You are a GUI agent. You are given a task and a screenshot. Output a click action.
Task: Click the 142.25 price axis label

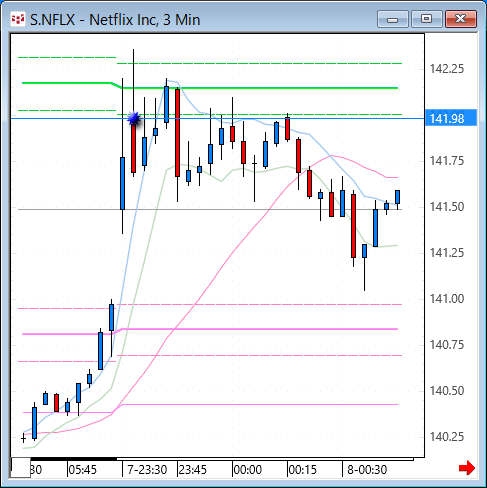click(447, 69)
